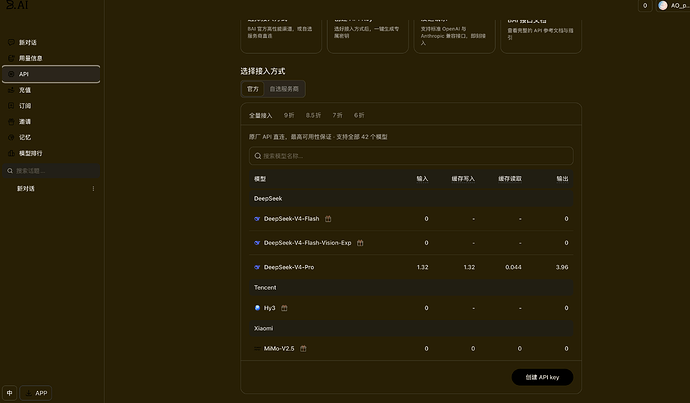Click the Tencent group header row
Image resolution: width=690 pixels, height=403 pixels.
point(411,287)
